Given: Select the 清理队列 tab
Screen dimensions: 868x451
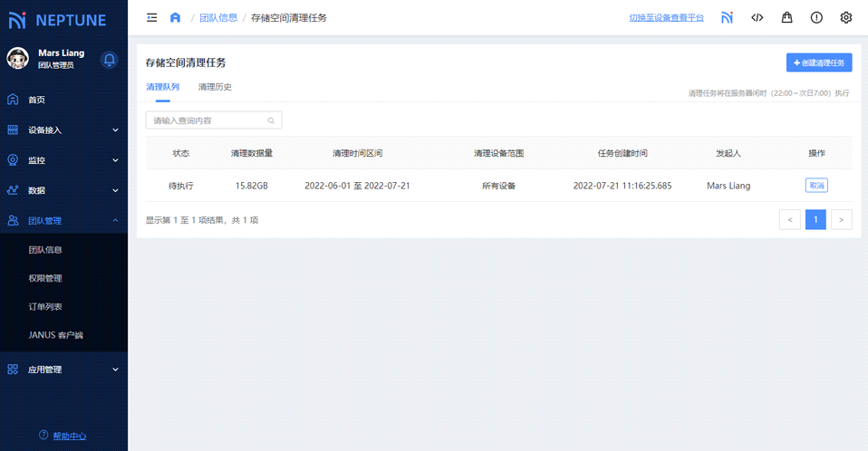Looking at the screenshot, I should [x=162, y=87].
